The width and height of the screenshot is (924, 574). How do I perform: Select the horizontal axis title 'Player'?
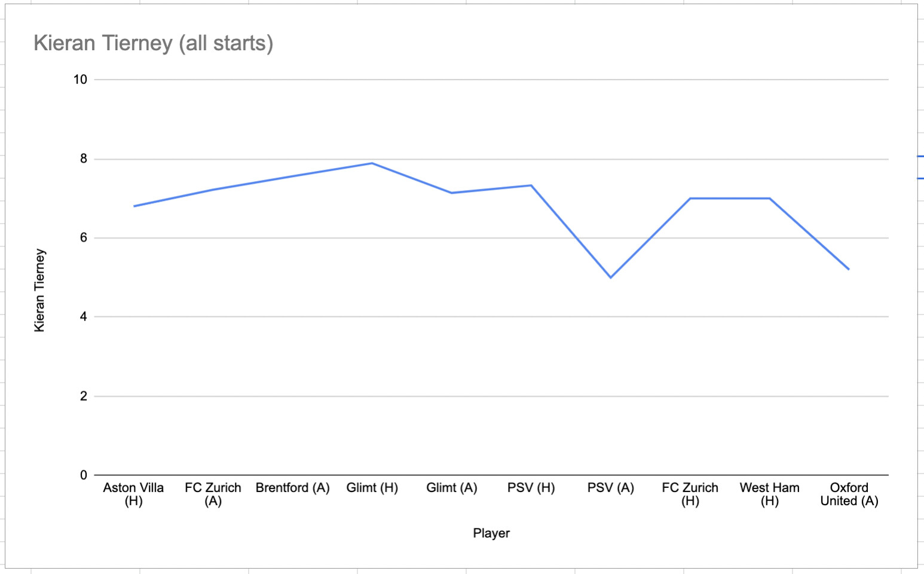pyautogui.click(x=491, y=533)
